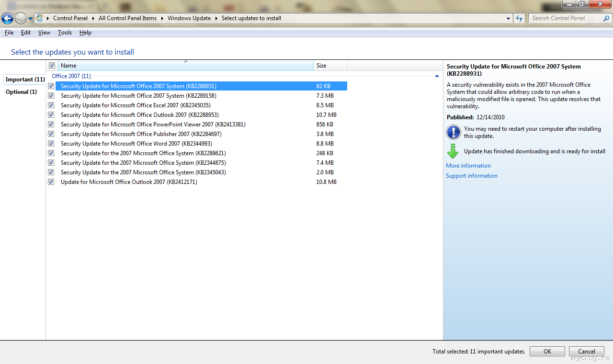
Task: Open the Support information link
Action: click(472, 176)
